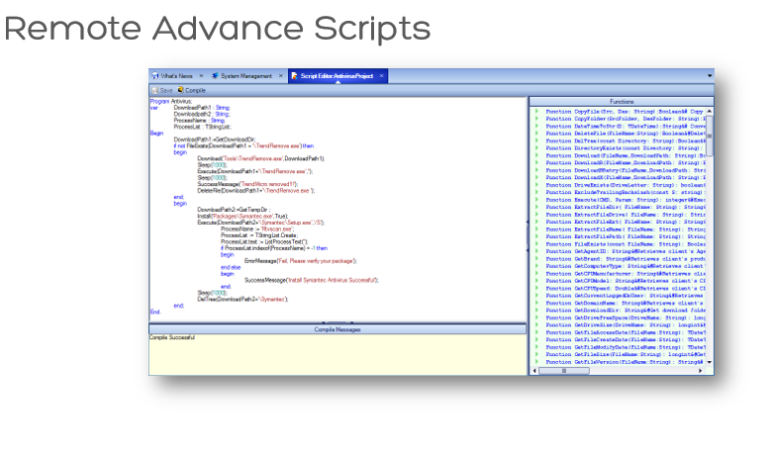Click green arrow beside CopyFile function
This screenshot has width=768, height=455.
point(537,111)
